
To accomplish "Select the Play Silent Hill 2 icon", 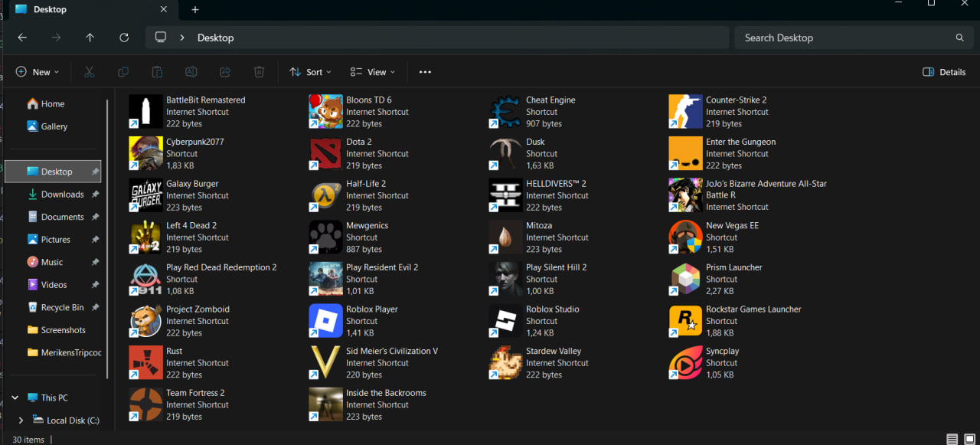I will point(505,279).
